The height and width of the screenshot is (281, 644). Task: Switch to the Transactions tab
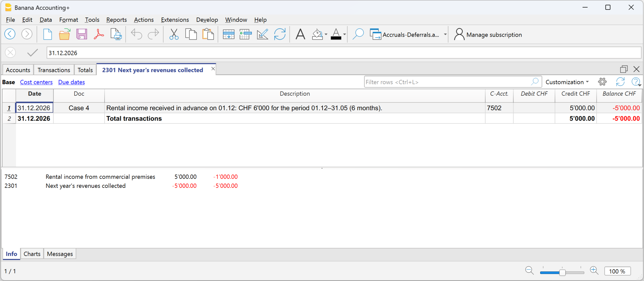tap(54, 70)
